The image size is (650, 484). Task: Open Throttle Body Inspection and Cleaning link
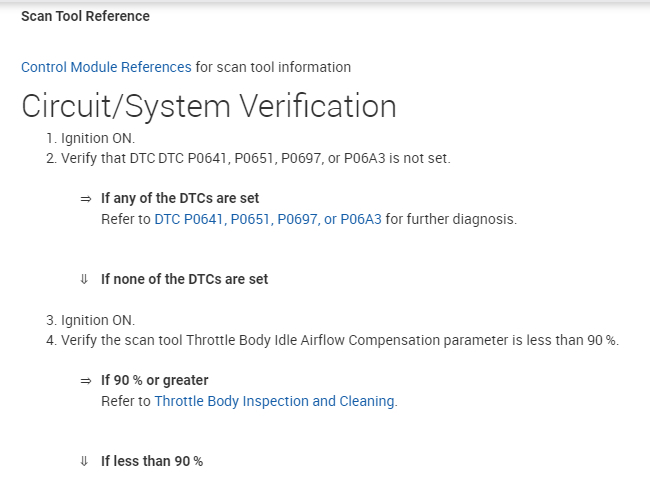pyautogui.click(x=274, y=401)
